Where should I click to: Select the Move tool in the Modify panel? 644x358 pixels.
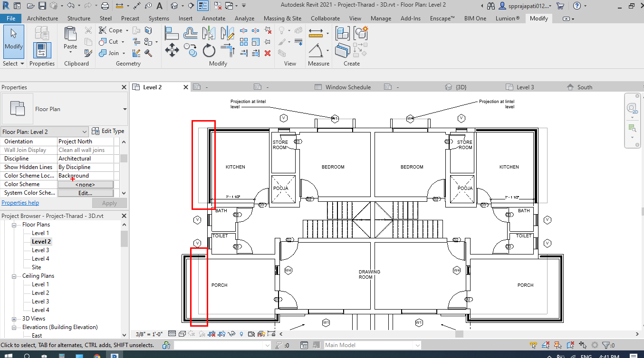coord(172,49)
